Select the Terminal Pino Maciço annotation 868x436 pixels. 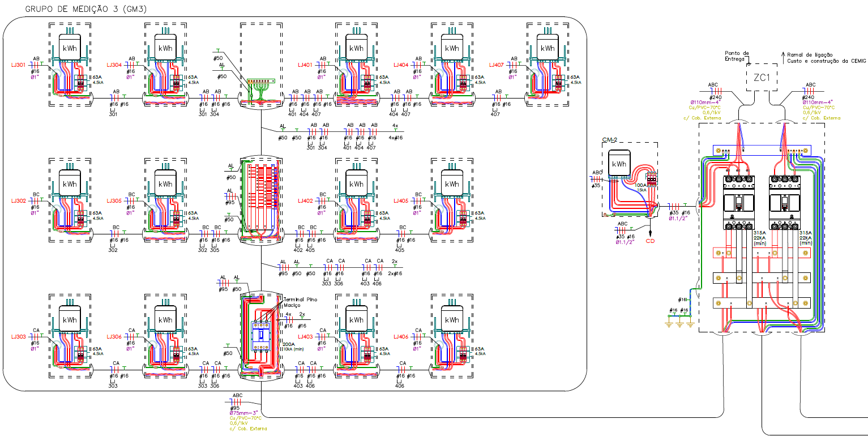300,302
